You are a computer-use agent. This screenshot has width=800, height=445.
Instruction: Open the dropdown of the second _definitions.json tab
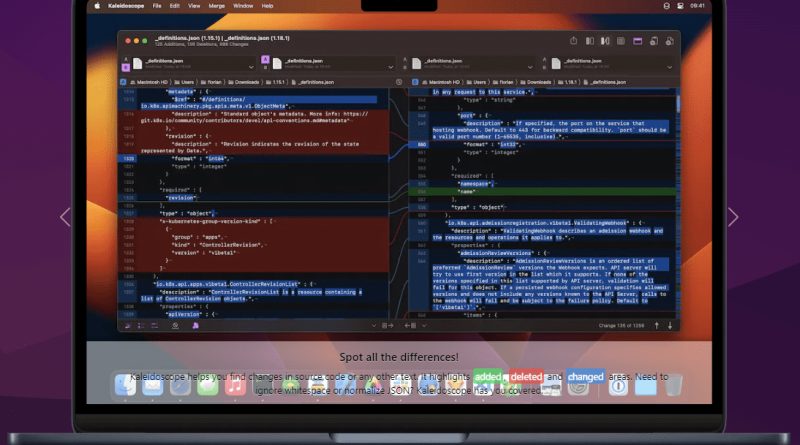pos(390,67)
